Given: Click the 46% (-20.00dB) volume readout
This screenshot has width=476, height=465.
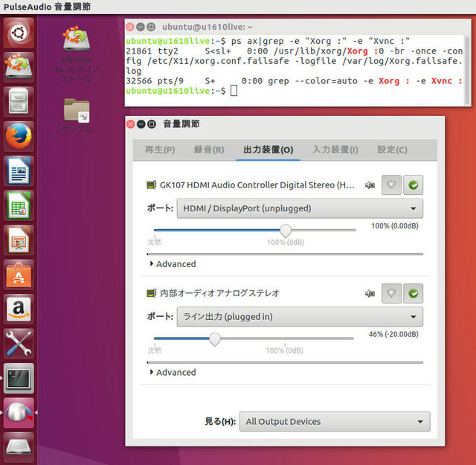Looking at the screenshot, I should pos(393,334).
